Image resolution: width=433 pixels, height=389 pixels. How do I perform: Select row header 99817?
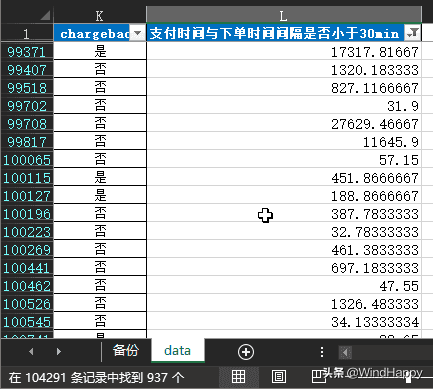(x=27, y=142)
